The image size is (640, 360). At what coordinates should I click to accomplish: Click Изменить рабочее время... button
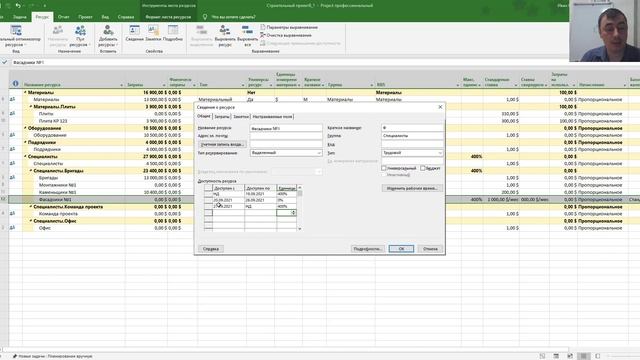click(x=412, y=188)
